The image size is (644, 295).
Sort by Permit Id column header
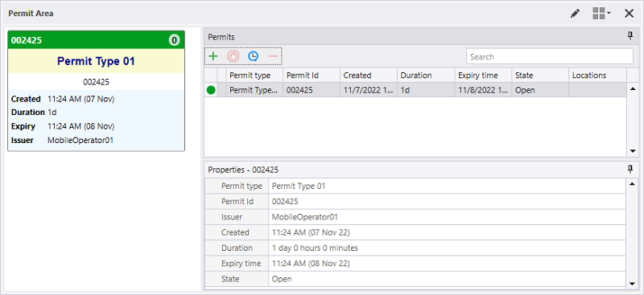(x=312, y=76)
